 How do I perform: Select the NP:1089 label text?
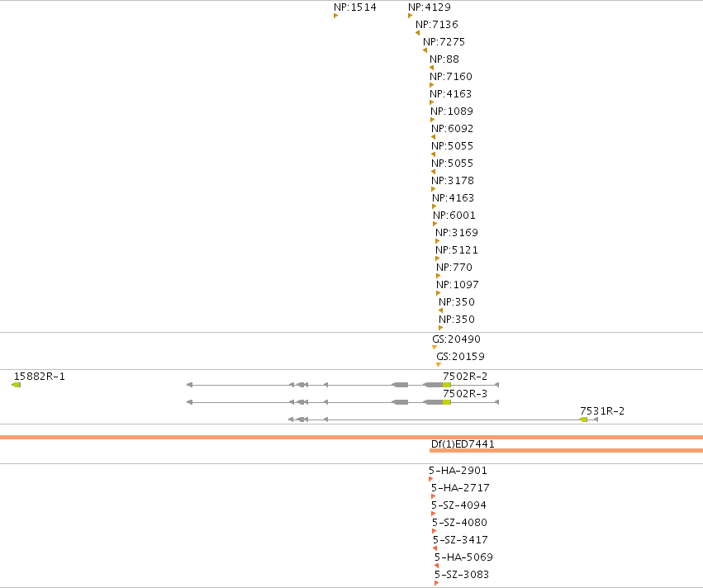(x=452, y=111)
